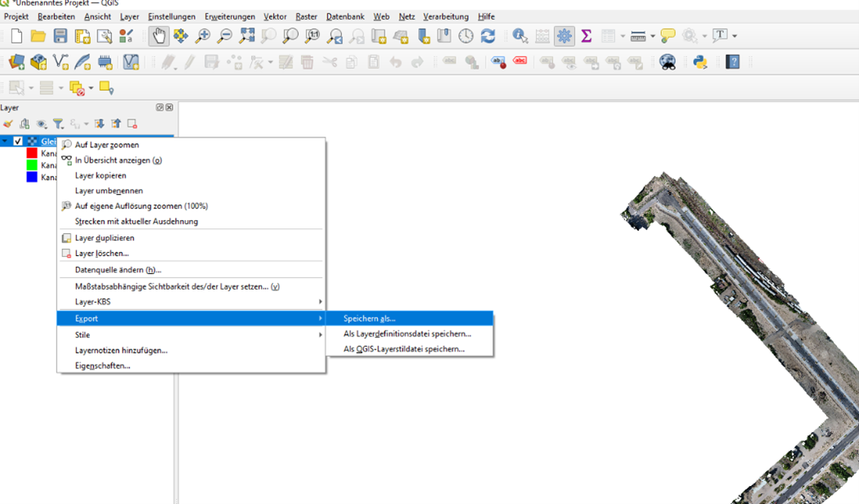Open the measure tool dropdown arrow

coord(653,37)
